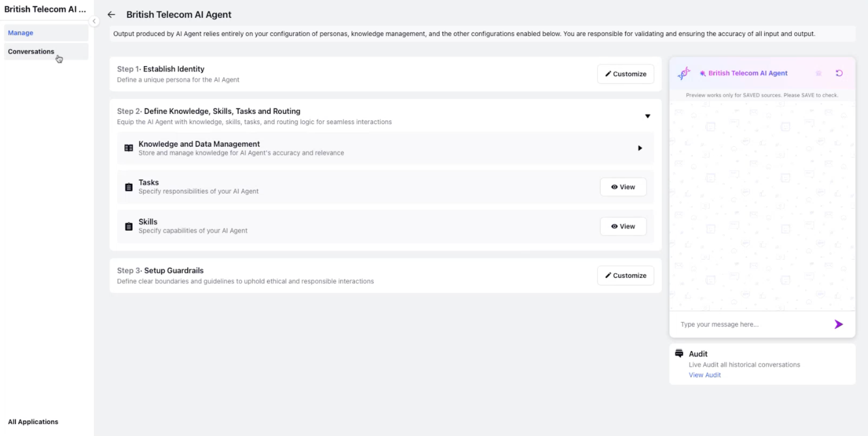View Tasks using the eye button

click(623, 187)
